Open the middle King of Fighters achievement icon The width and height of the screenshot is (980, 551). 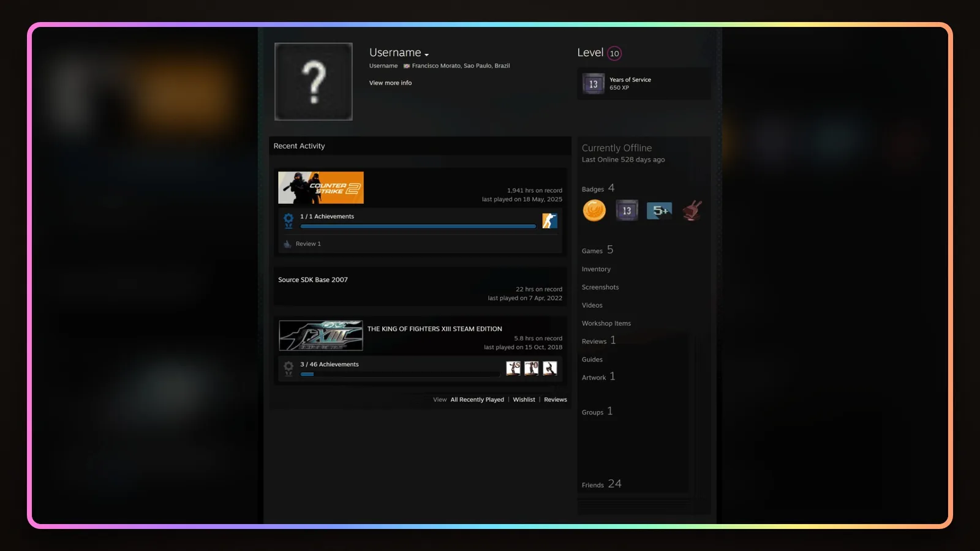(532, 368)
